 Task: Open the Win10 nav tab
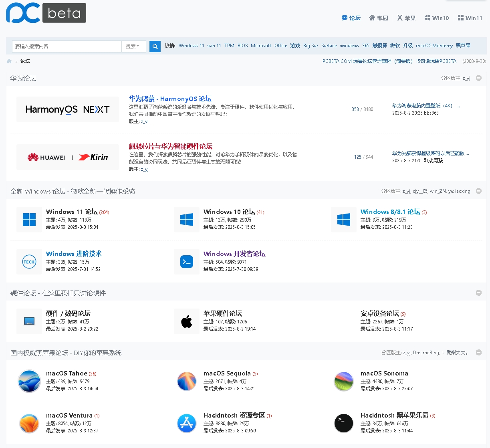(x=437, y=18)
